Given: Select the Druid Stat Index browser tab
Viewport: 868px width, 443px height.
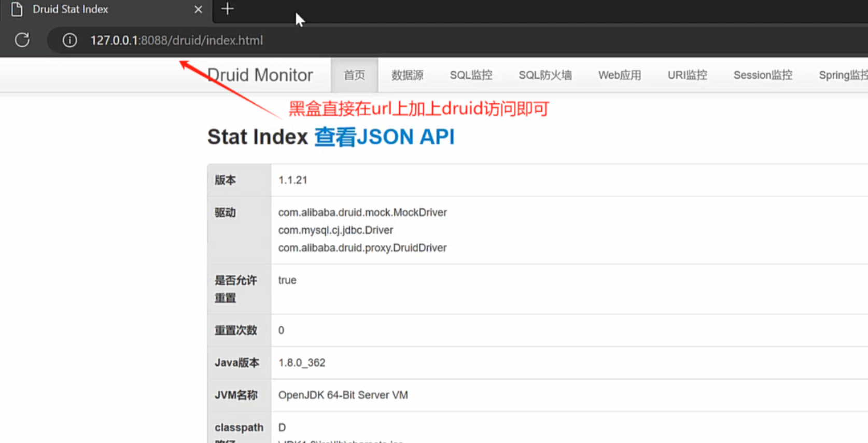Looking at the screenshot, I should coord(106,9).
